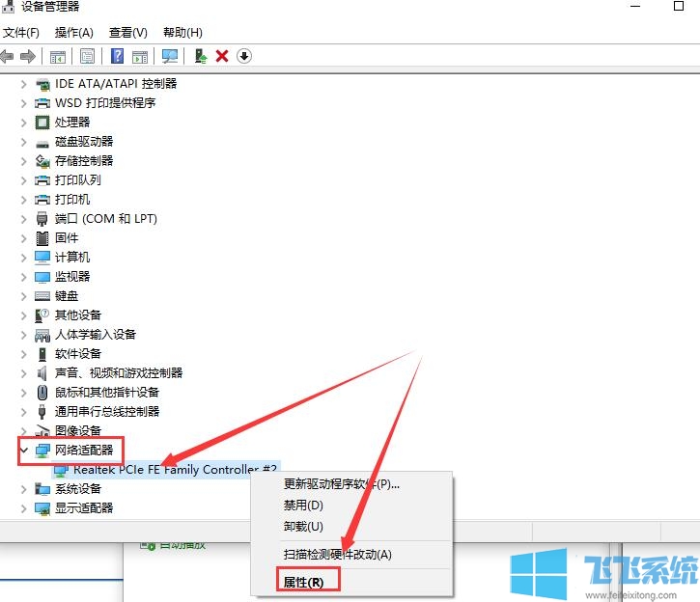700x602 pixels.
Task: Expand the 磁盘驱动器 node
Action: point(23,141)
